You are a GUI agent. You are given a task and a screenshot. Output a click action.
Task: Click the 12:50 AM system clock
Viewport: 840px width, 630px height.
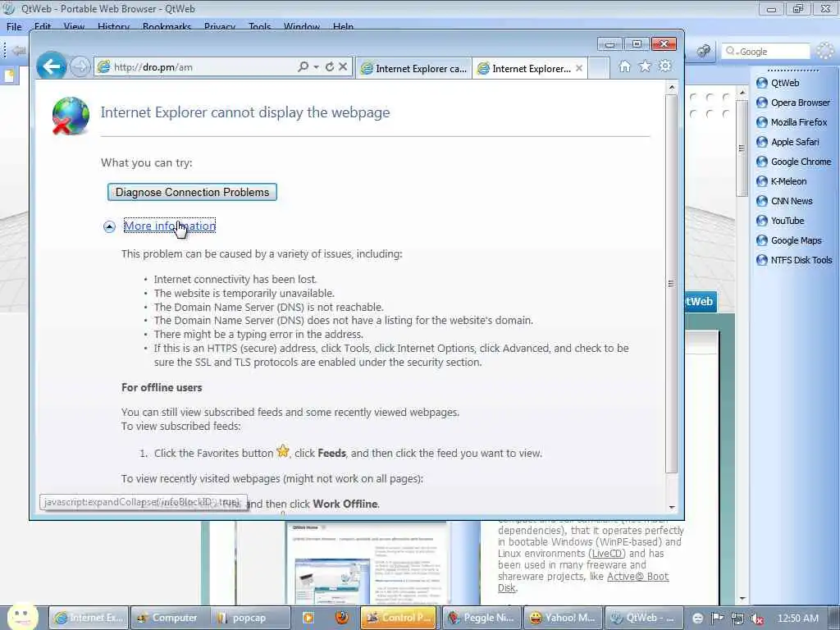(797, 619)
